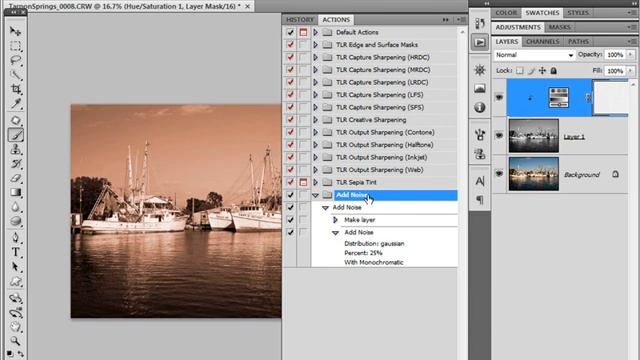
Task: Toggle TLR Sepia Tint set checkmark
Action: pyautogui.click(x=290, y=182)
